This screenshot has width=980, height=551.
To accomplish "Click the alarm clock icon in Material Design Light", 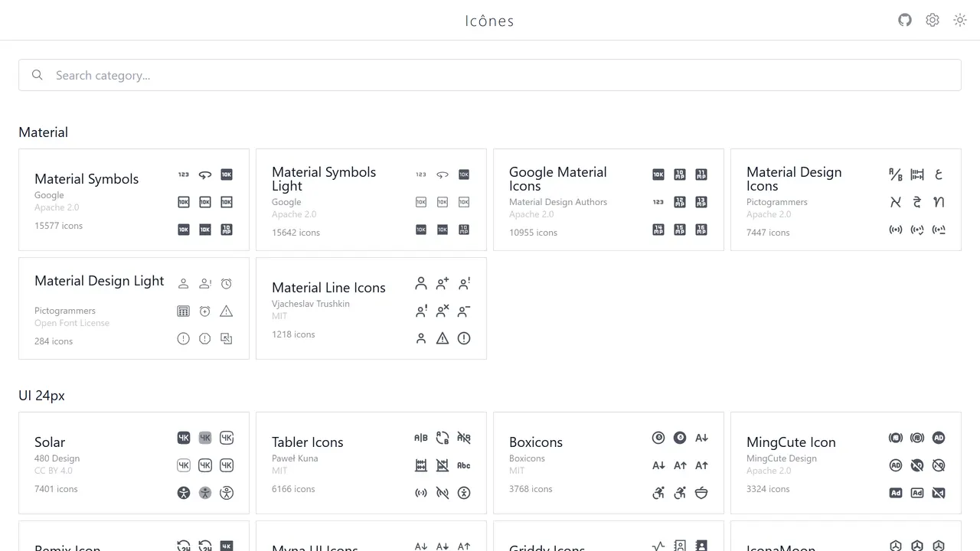I will (227, 283).
